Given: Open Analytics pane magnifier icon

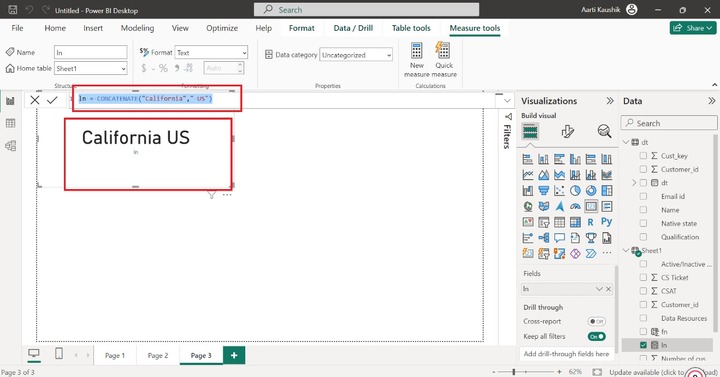Looking at the screenshot, I should (x=604, y=132).
